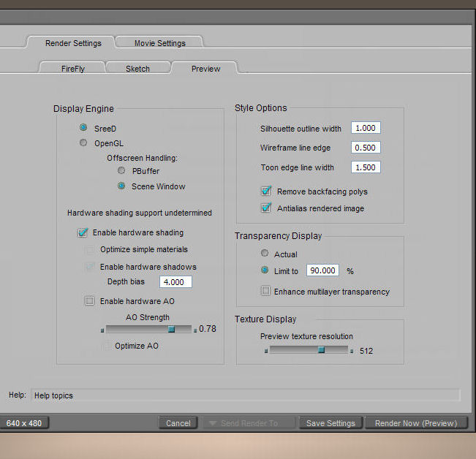Choose OpenGL as display engine

click(x=84, y=143)
